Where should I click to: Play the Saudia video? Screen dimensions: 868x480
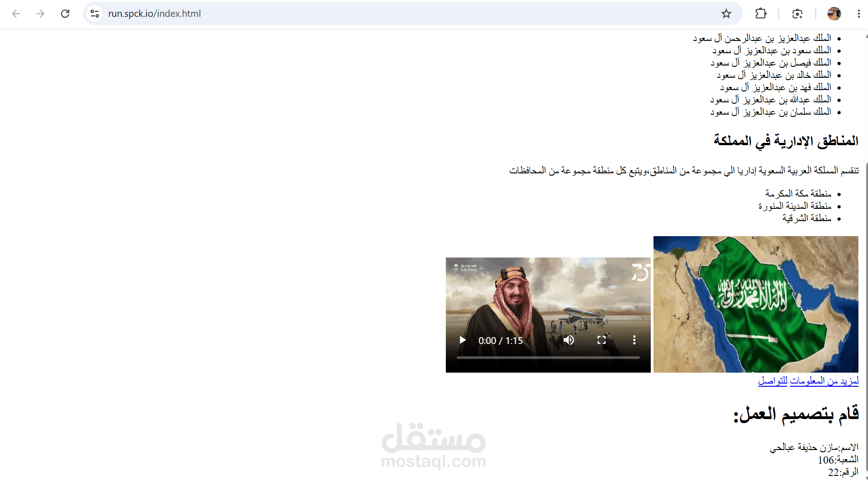463,340
